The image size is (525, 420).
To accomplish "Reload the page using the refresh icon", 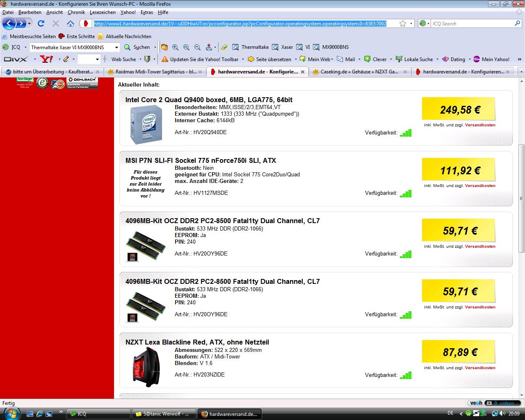I will pyautogui.click(x=41, y=23).
